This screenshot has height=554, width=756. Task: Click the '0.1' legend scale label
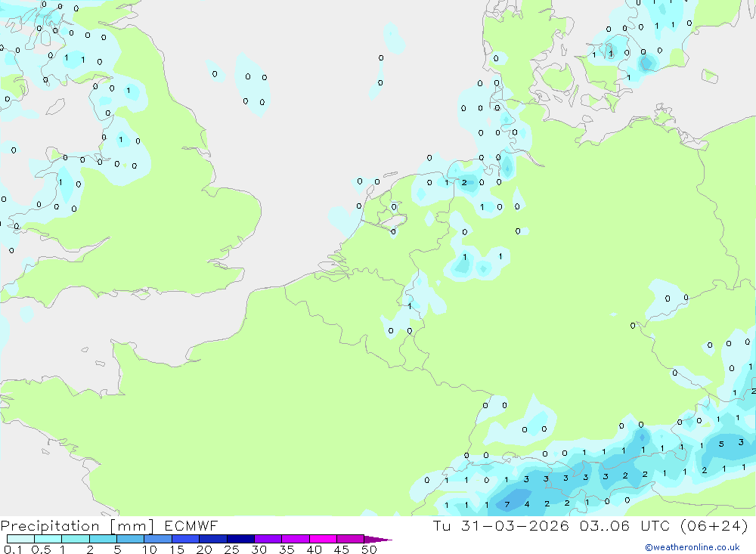13,549
